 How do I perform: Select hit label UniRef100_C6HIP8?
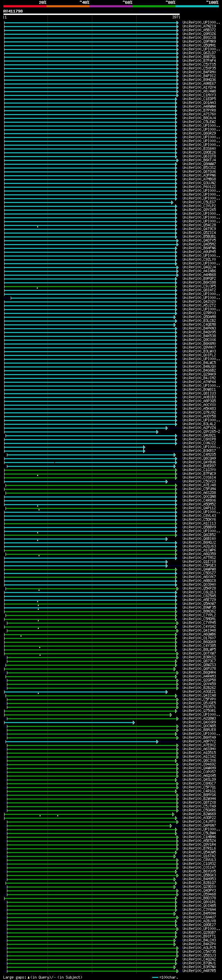click(199, 439)
